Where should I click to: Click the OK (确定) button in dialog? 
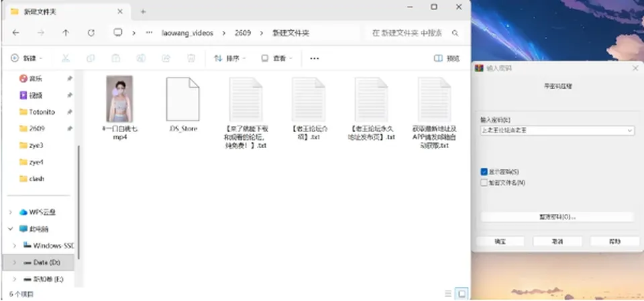point(500,241)
